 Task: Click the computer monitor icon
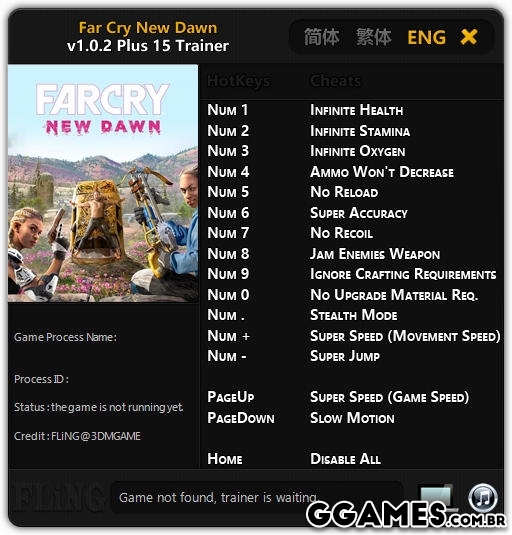(435, 496)
